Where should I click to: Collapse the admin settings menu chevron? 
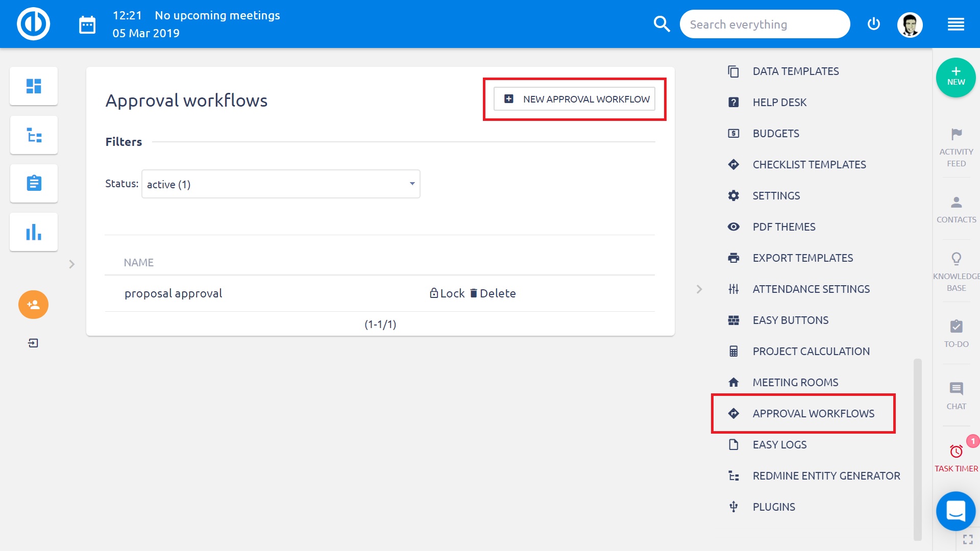699,289
